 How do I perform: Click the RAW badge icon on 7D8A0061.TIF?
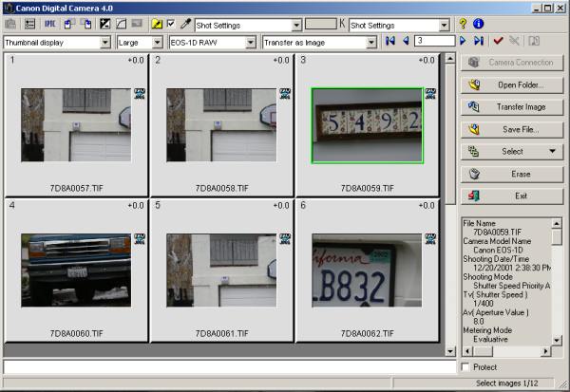pyautogui.click(x=285, y=239)
